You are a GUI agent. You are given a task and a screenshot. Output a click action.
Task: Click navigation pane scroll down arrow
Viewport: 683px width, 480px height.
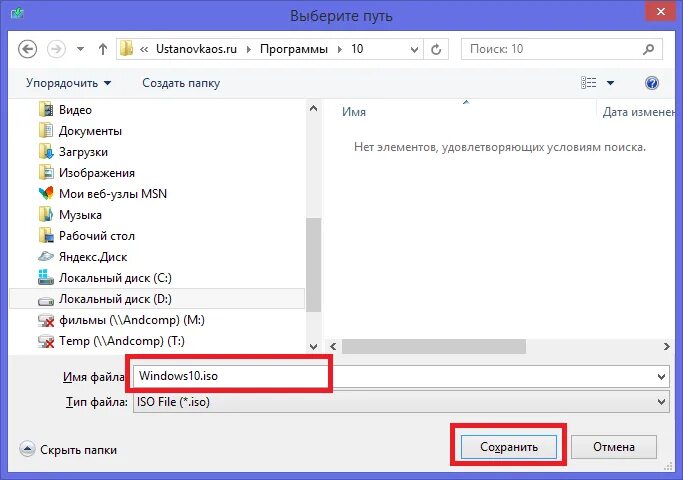tap(313, 347)
